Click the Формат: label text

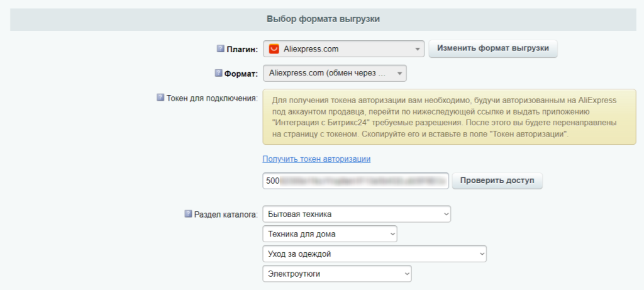point(241,74)
